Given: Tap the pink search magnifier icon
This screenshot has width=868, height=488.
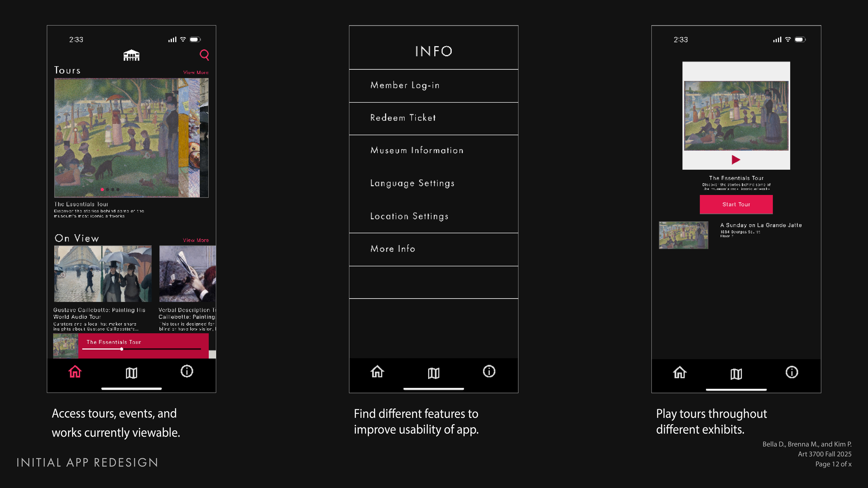Looking at the screenshot, I should [x=204, y=54].
